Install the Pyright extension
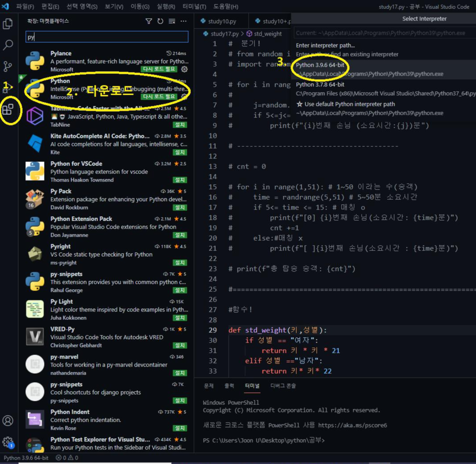The image size is (476, 464). click(x=180, y=262)
